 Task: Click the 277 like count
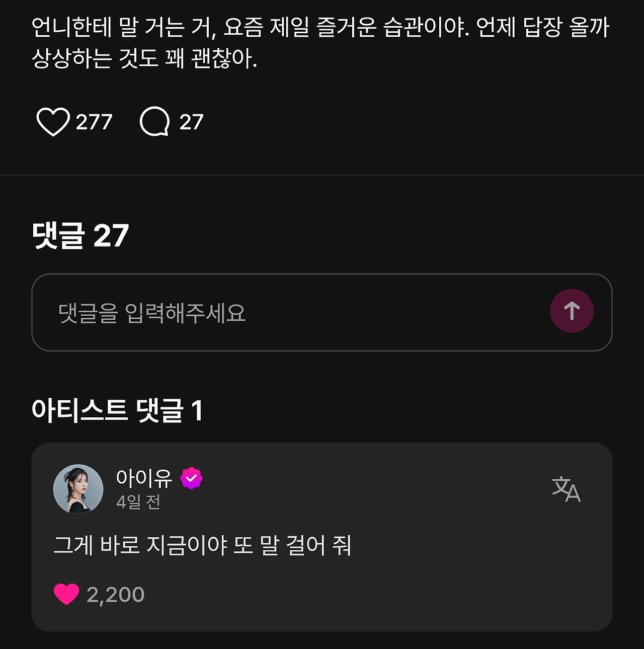coord(94,122)
